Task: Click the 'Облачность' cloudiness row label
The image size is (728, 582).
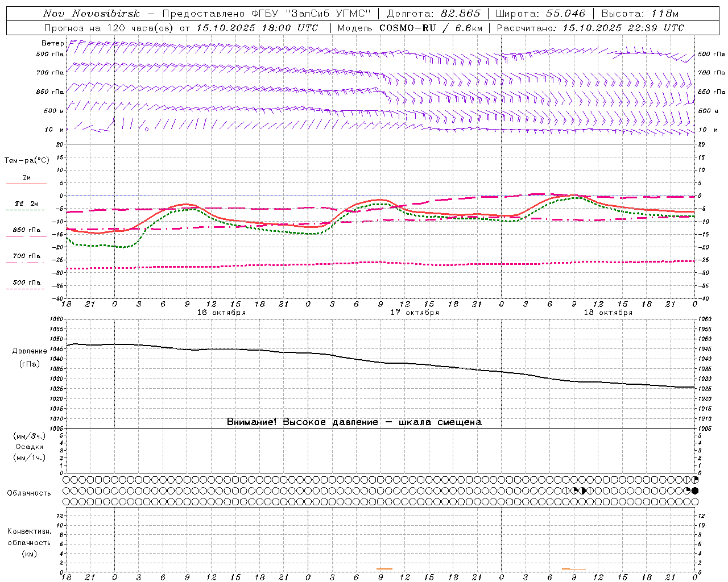Action: point(29,493)
